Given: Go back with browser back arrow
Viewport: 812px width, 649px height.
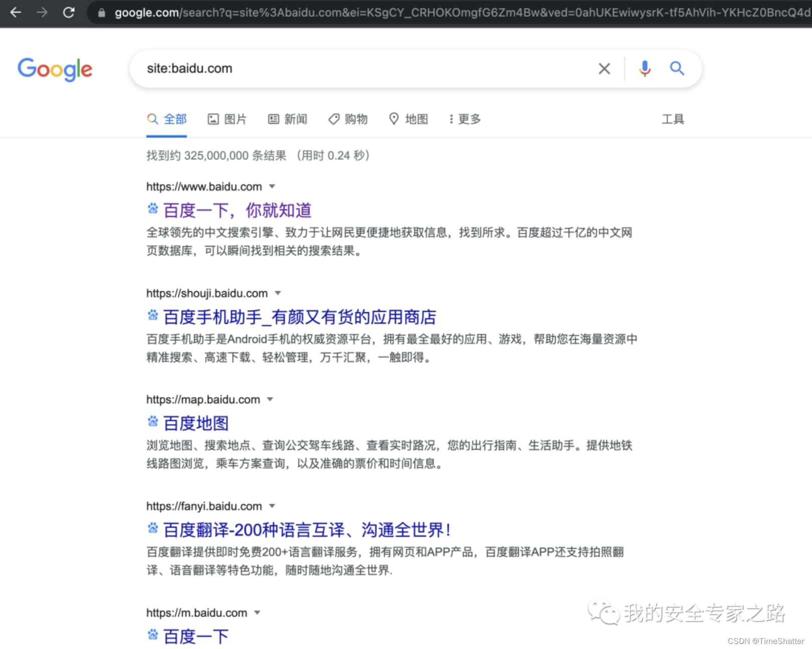Looking at the screenshot, I should click(x=16, y=12).
